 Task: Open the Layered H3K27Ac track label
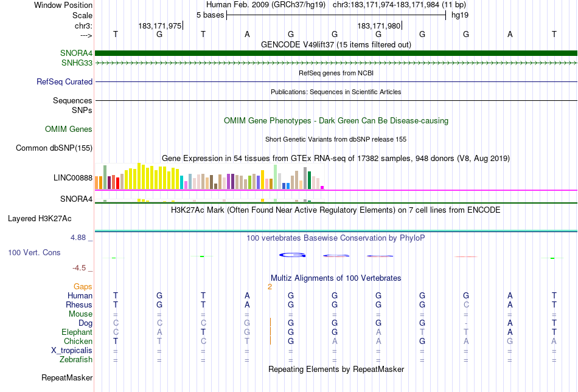[x=40, y=219]
